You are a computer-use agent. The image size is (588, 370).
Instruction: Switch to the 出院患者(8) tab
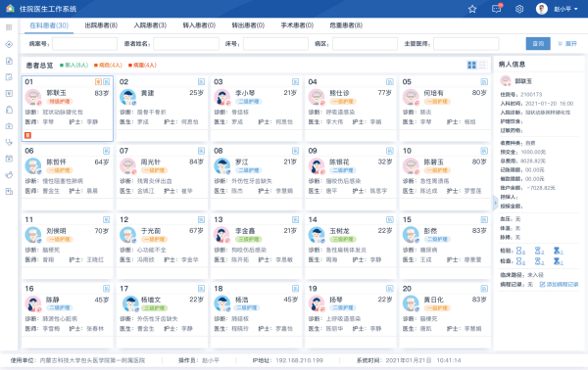pos(101,25)
